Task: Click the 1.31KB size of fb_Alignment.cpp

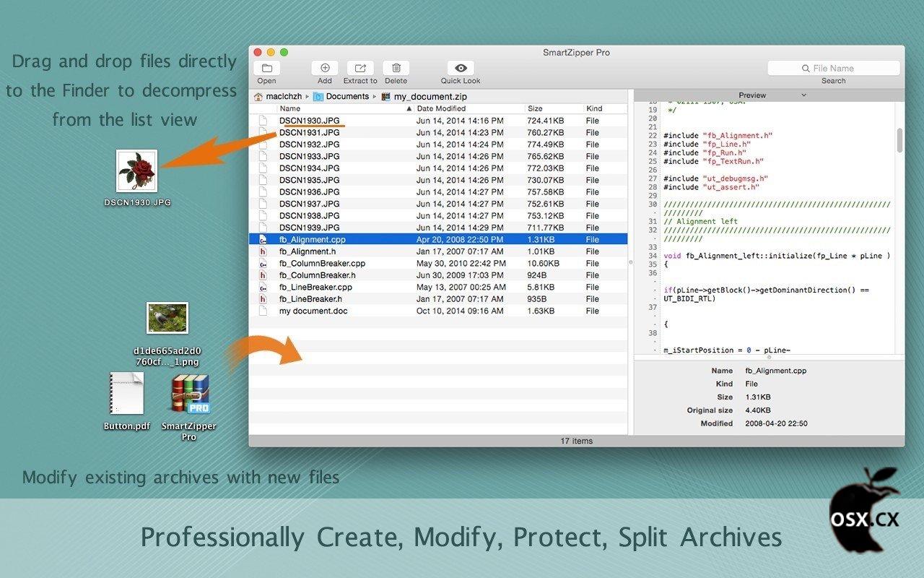Action: pyautogui.click(x=541, y=240)
